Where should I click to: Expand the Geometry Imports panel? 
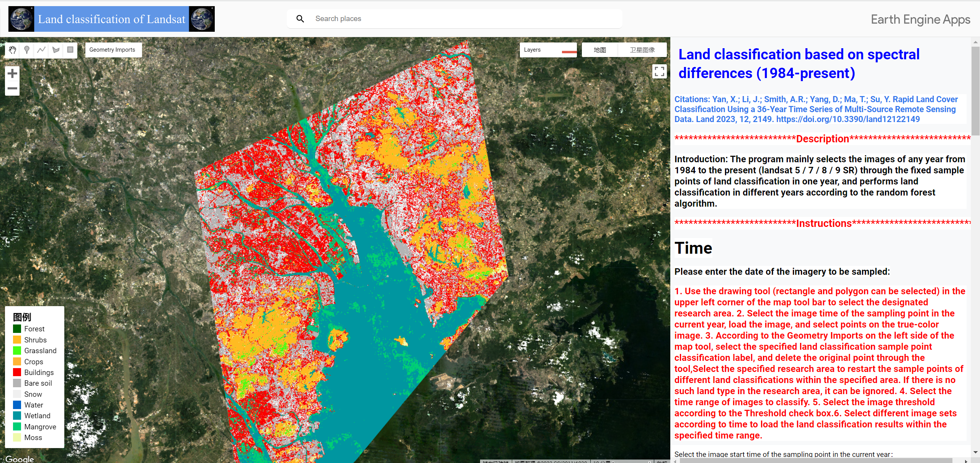(x=113, y=50)
